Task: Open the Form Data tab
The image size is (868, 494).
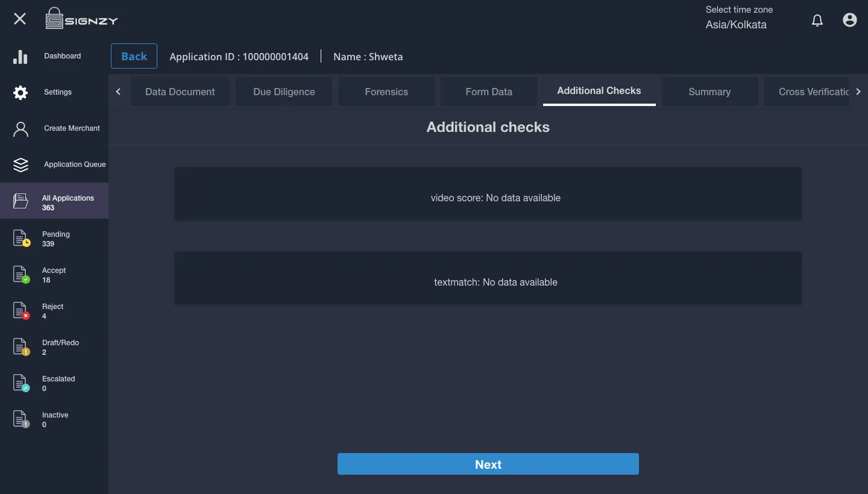Action: (x=489, y=92)
